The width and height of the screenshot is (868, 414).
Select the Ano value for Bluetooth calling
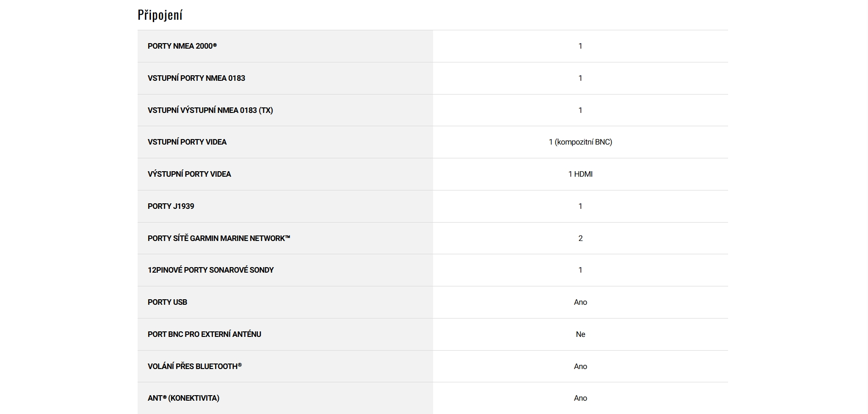(x=580, y=366)
